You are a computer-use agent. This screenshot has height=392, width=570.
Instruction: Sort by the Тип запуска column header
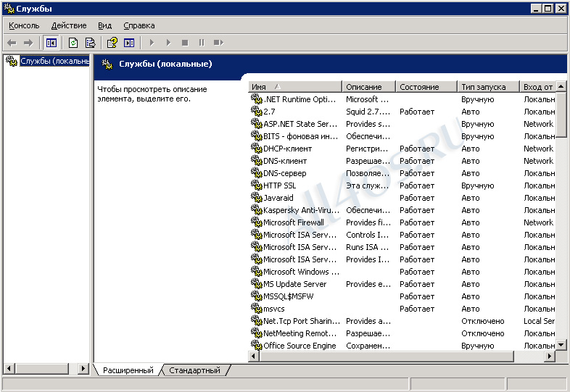(x=489, y=87)
